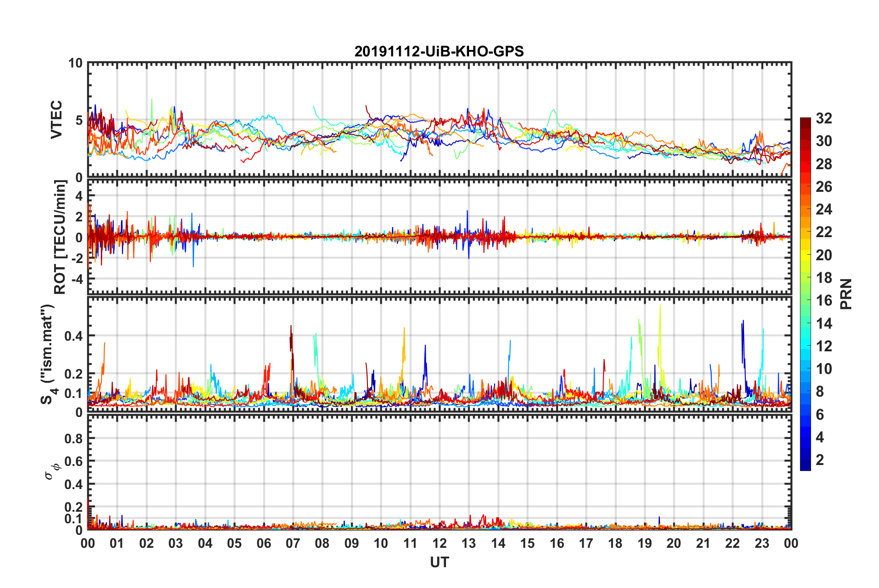
Task: Click the UT hour tick label "19"
Action: click(x=645, y=543)
